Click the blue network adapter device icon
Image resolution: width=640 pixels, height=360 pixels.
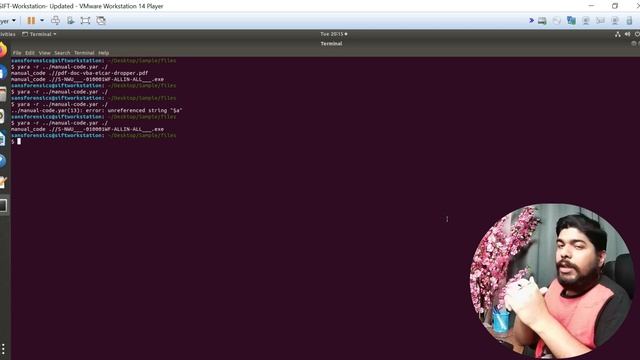coord(571,20)
